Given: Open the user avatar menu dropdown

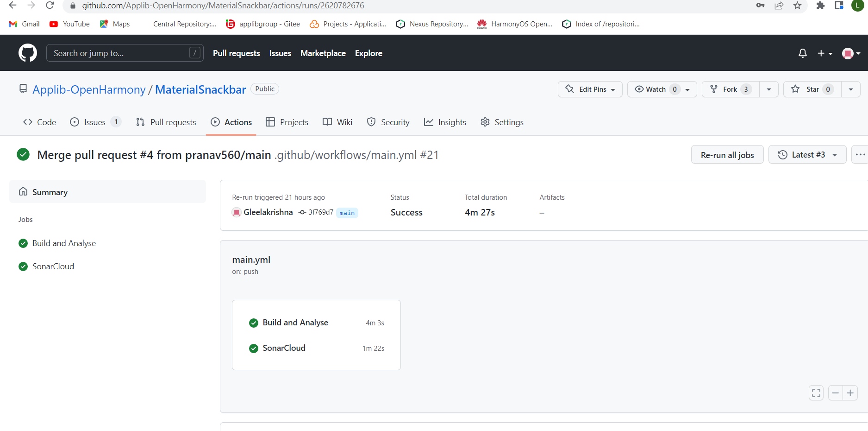Looking at the screenshot, I should tap(851, 53).
